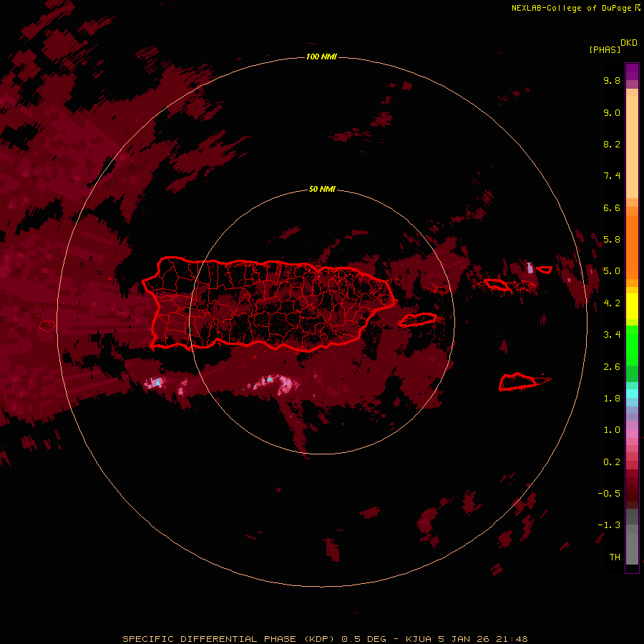This screenshot has height=644, width=644.
Task: Pick the bright green segment of the color bar
Action: pos(632,345)
